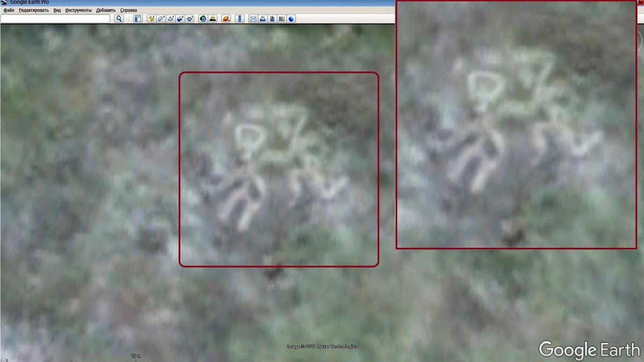View location in Google Maps
The image size is (644, 362).
tap(282, 19)
